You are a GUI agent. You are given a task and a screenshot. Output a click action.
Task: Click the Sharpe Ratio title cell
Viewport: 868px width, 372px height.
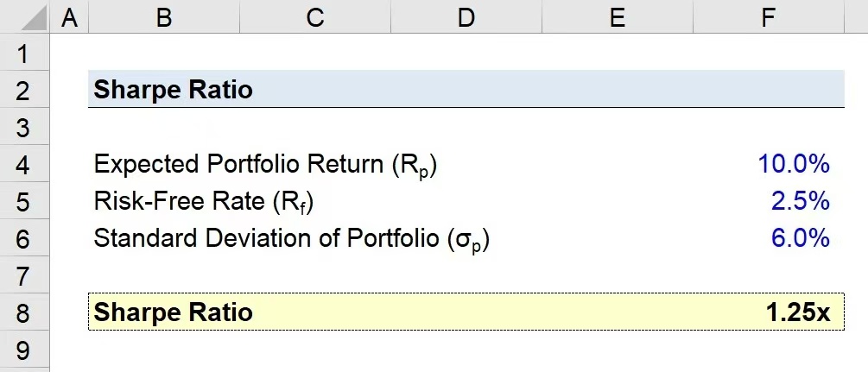point(164,89)
